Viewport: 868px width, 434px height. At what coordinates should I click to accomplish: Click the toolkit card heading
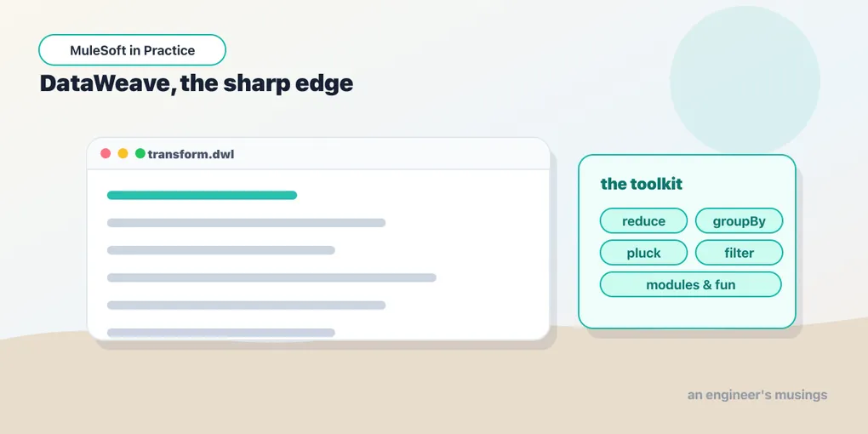[641, 184]
